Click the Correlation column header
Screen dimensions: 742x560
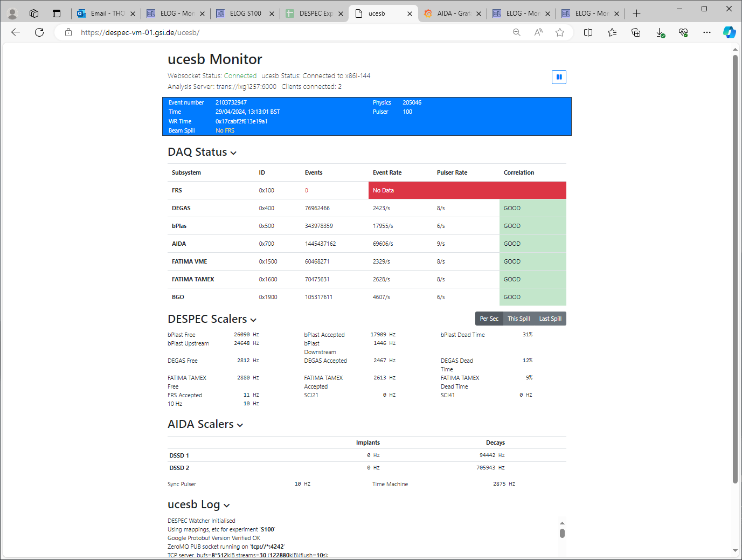click(x=519, y=172)
